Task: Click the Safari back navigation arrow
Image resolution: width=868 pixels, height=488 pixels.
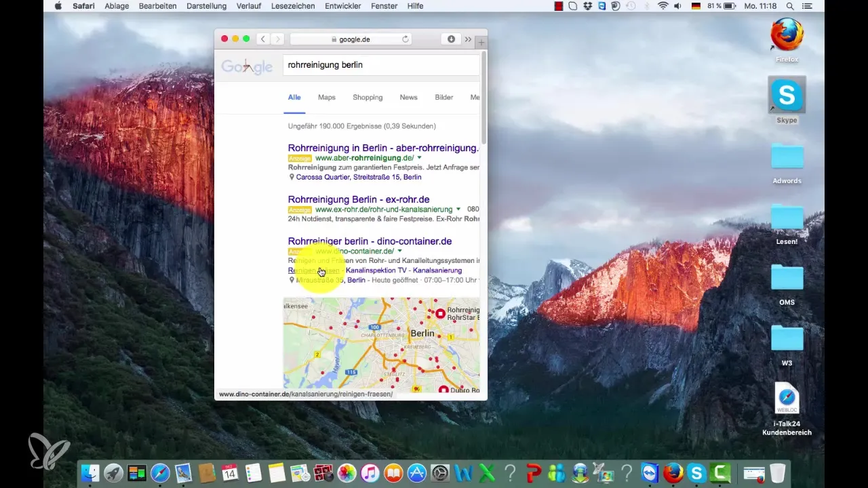Action: (263, 39)
